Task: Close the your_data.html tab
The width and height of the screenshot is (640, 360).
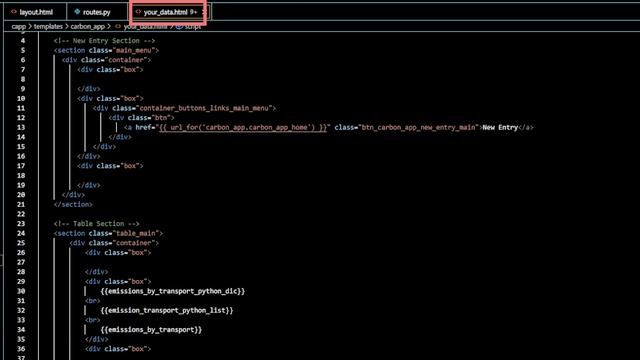Action: [x=204, y=12]
